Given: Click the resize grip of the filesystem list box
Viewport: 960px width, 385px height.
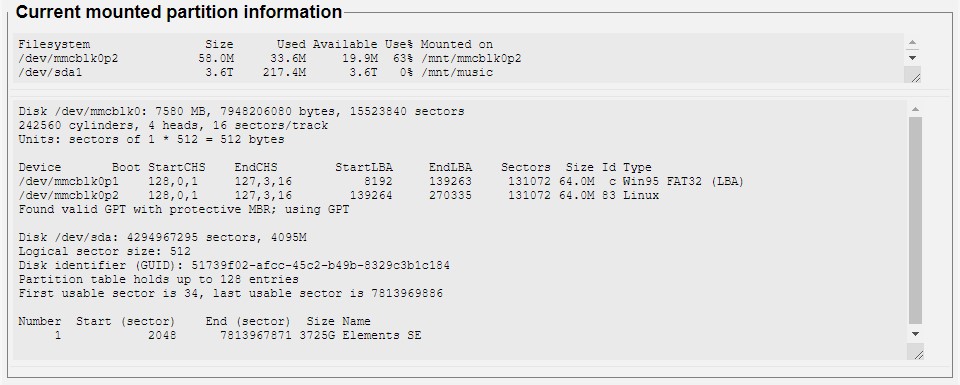Looking at the screenshot, I should pyautogui.click(x=915, y=77).
